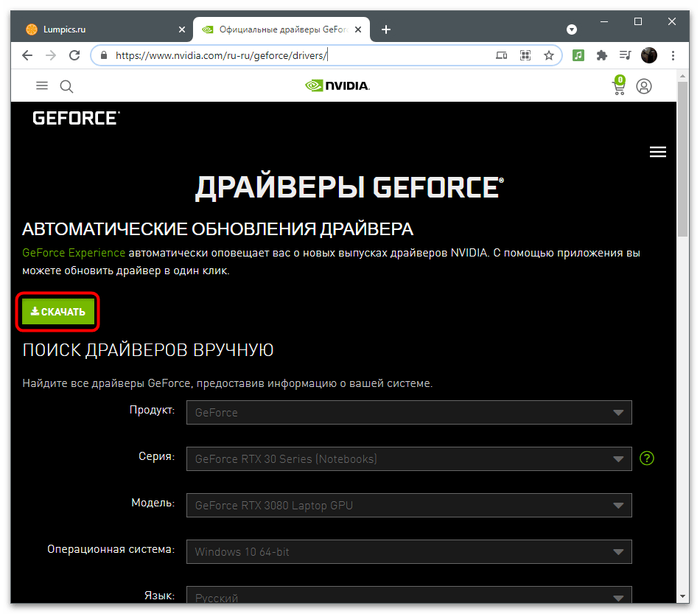Follow the GeForce Experience link
The image size is (700, 614).
tap(74, 253)
